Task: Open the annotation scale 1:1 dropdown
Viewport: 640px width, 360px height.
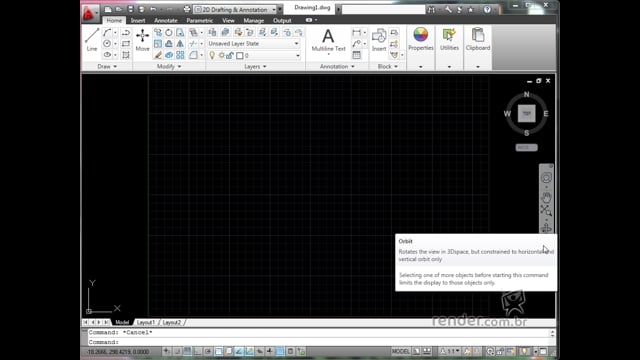Action: coord(449,351)
